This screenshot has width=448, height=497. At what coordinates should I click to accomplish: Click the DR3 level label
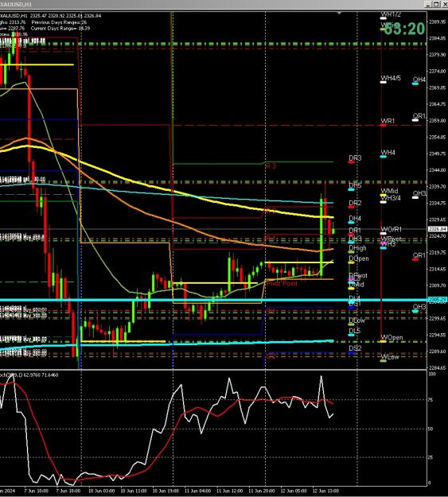[x=355, y=157]
